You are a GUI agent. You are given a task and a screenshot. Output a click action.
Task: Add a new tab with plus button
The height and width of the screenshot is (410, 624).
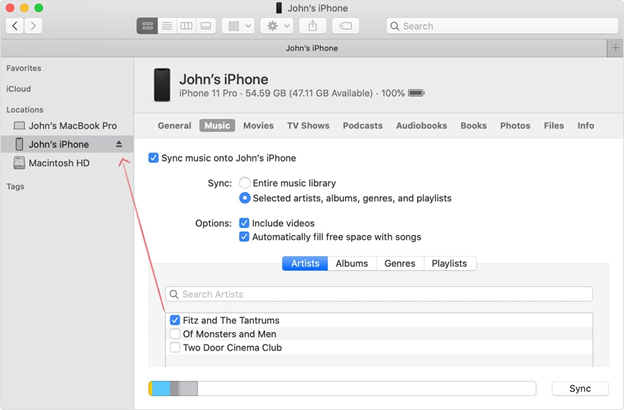[x=614, y=48]
